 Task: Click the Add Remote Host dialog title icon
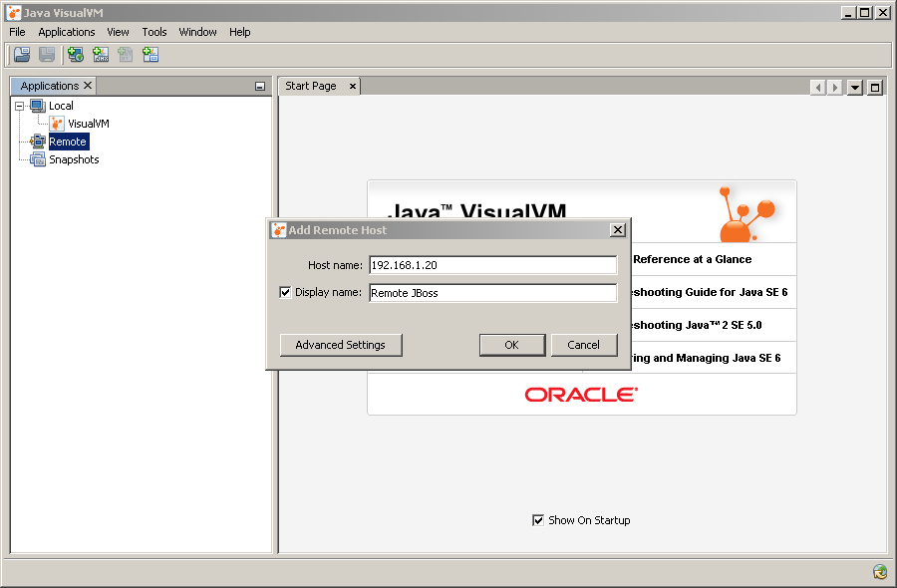coord(279,230)
